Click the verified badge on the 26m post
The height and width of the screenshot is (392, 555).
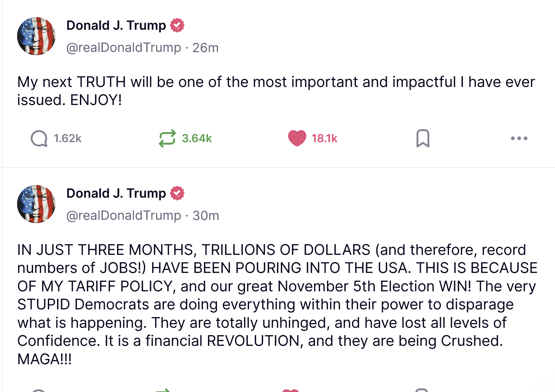click(x=177, y=25)
